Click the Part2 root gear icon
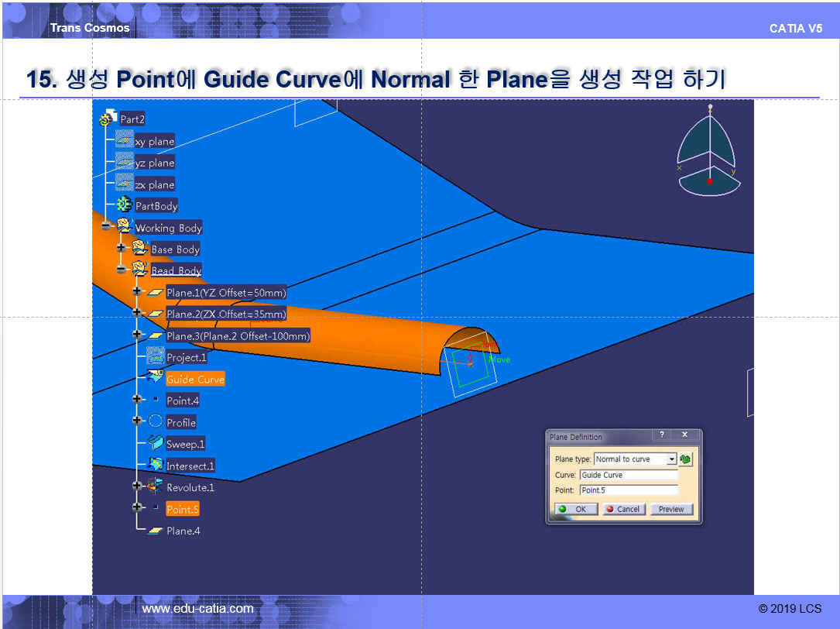840x629 pixels. click(106, 119)
